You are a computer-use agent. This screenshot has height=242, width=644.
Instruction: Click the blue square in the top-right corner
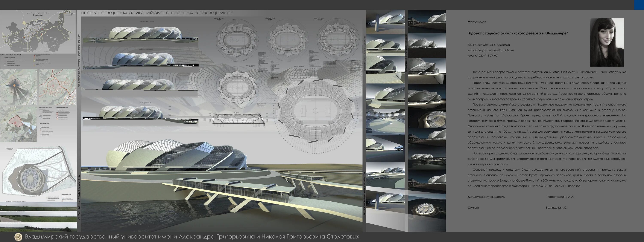[x=639, y=5]
